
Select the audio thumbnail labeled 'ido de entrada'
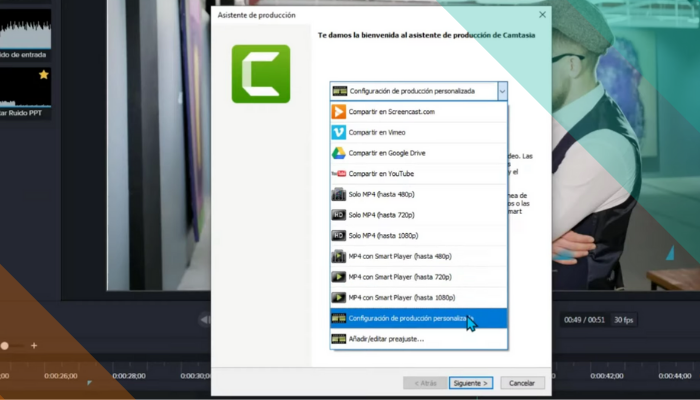(x=25, y=29)
